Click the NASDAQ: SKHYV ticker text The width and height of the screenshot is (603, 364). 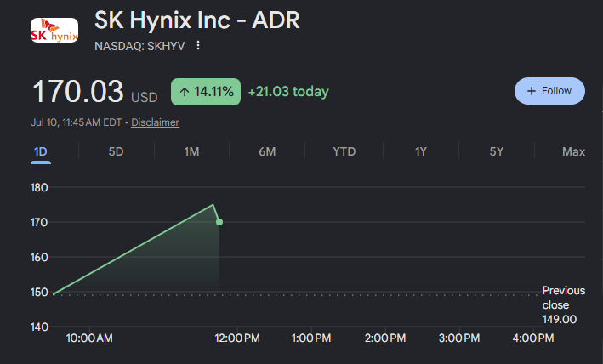(x=139, y=46)
